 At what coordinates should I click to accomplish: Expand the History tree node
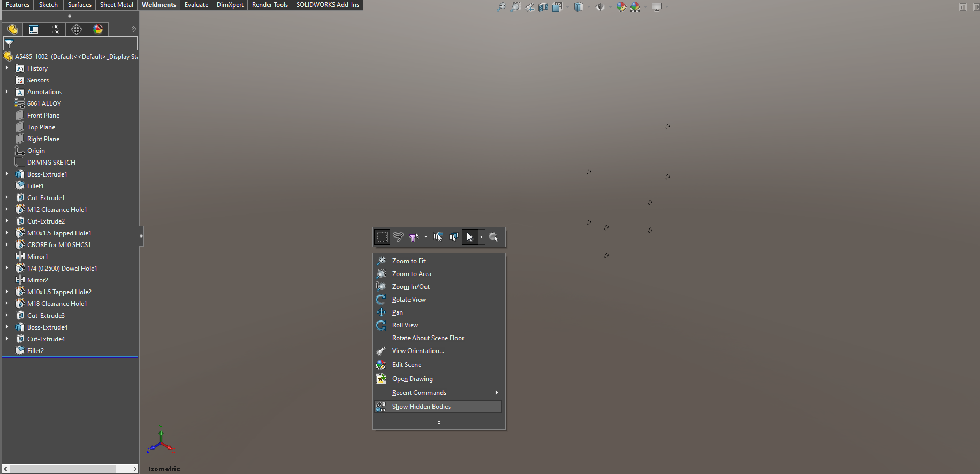(7, 68)
